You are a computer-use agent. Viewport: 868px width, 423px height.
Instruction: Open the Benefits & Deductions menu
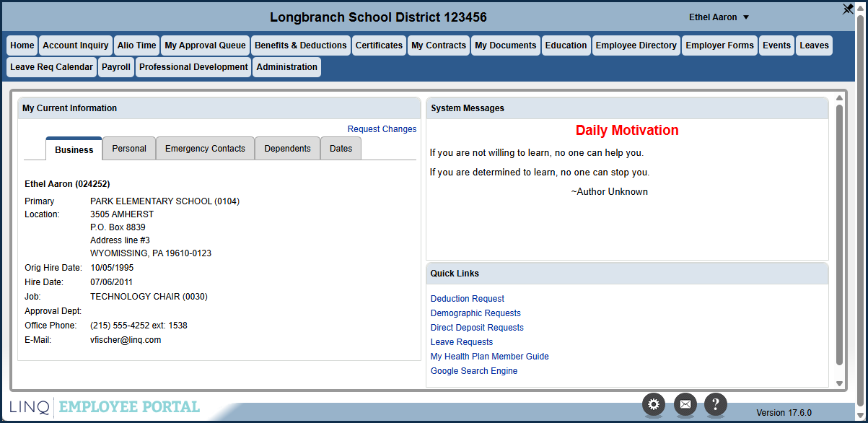(300, 45)
